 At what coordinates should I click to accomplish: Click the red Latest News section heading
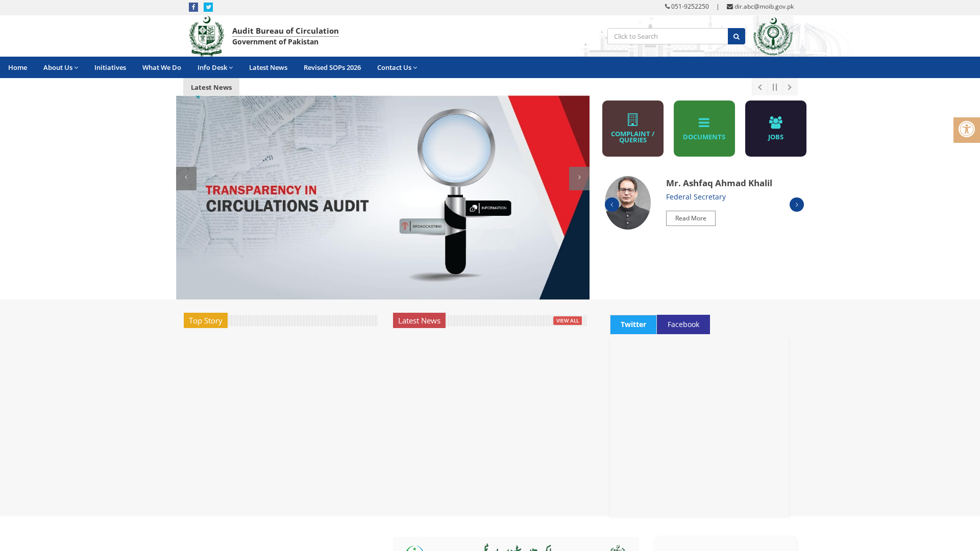[419, 320]
